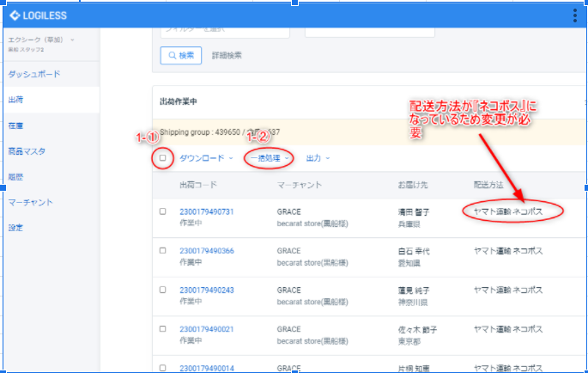Click the 検索 search button

[181, 56]
